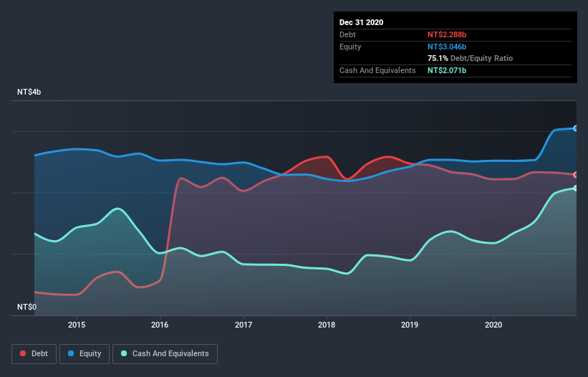Screen dimensions: 588x377
Task: Click the 2016 x-axis label
Action: click(160, 325)
